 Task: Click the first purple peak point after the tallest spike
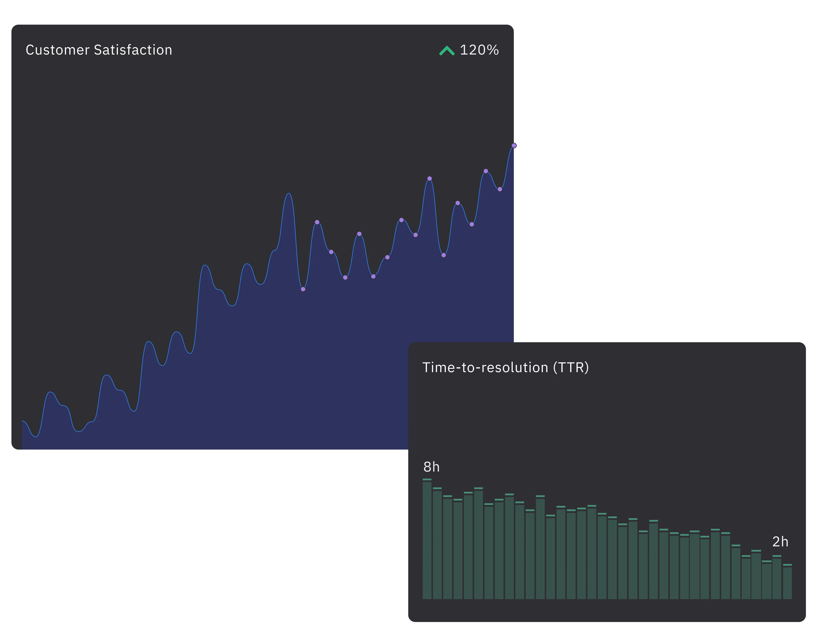click(x=317, y=222)
